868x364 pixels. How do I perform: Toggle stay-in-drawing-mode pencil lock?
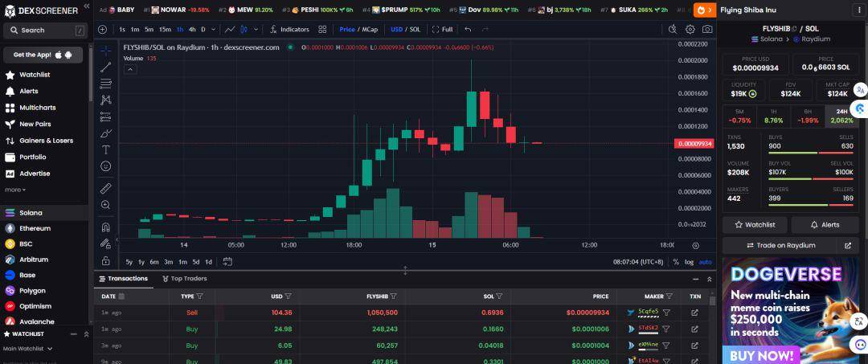(106, 243)
